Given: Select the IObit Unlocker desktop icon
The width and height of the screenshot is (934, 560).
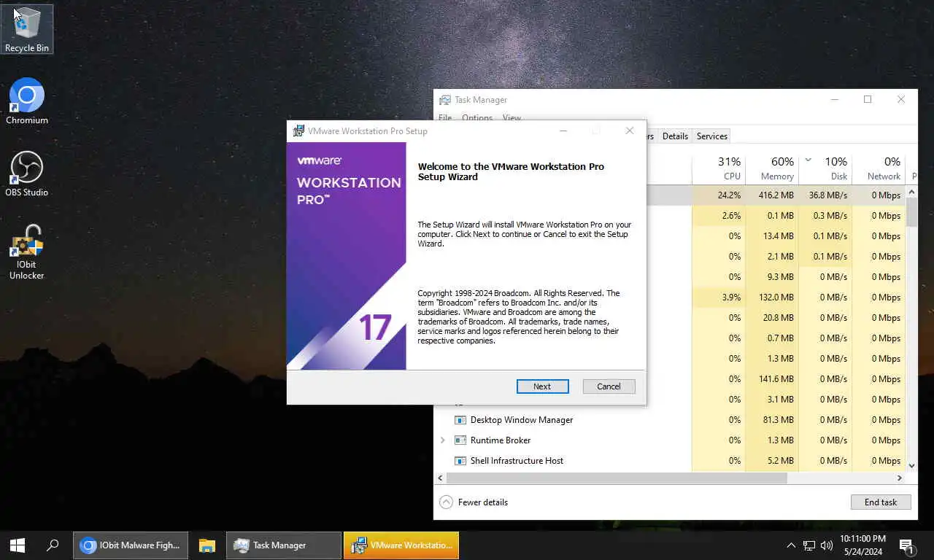Looking at the screenshot, I should click(27, 252).
